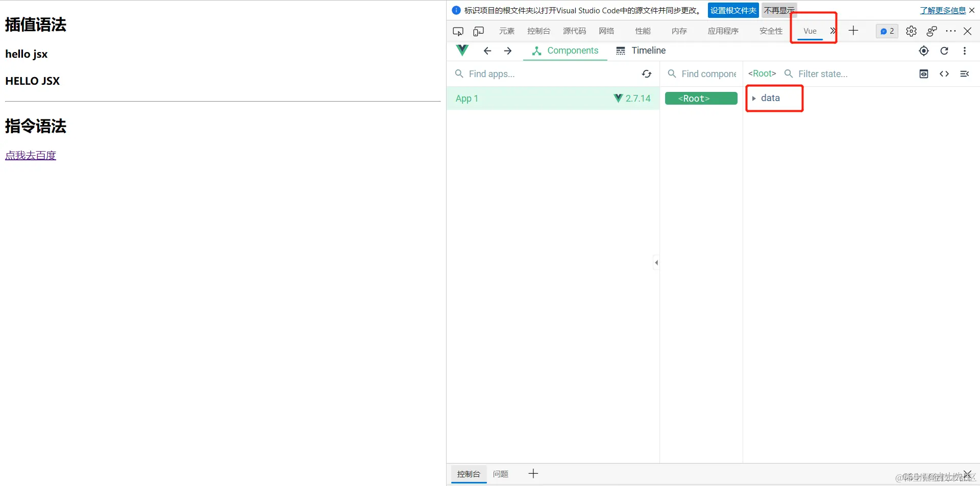Focus the Find apps search field
980x486 pixels.
coord(546,74)
